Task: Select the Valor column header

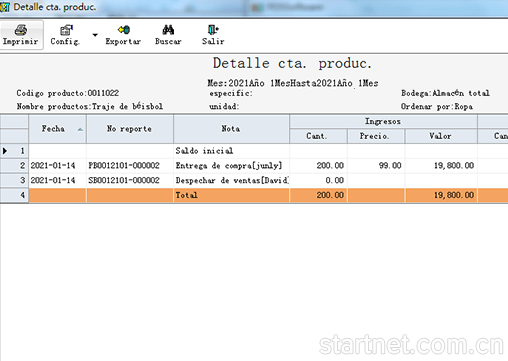Action: tap(441, 136)
